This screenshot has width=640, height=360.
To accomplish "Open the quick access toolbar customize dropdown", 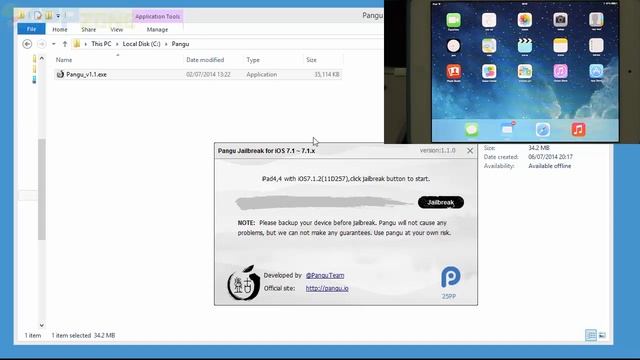I will tap(58, 16).
